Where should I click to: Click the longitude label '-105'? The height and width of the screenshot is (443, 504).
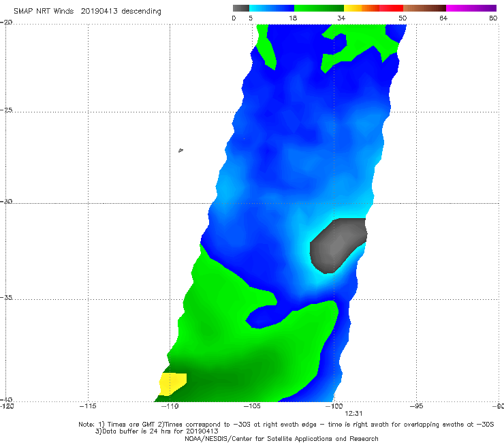click(x=252, y=406)
